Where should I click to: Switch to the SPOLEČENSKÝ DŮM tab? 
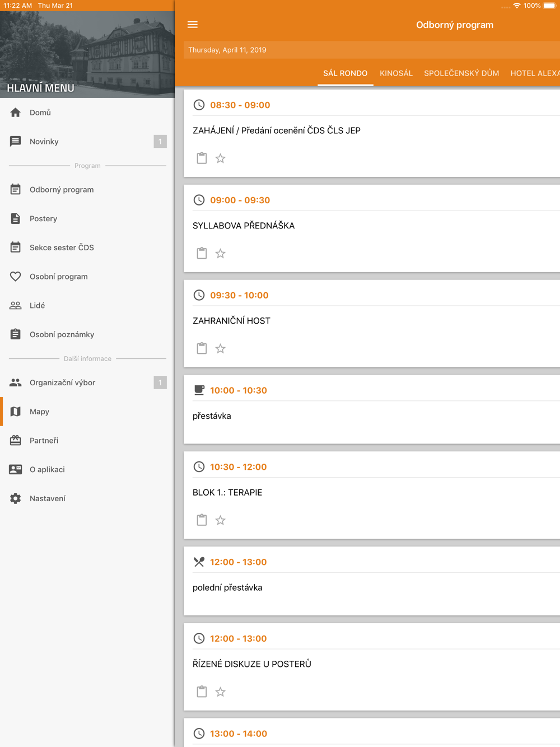tap(461, 73)
